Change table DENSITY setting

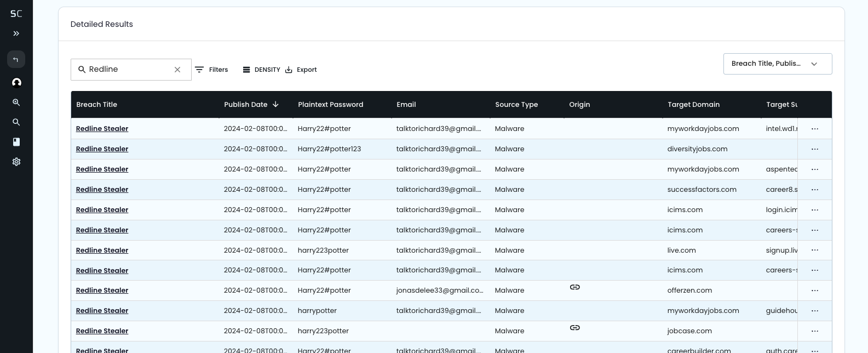pyautogui.click(x=261, y=70)
